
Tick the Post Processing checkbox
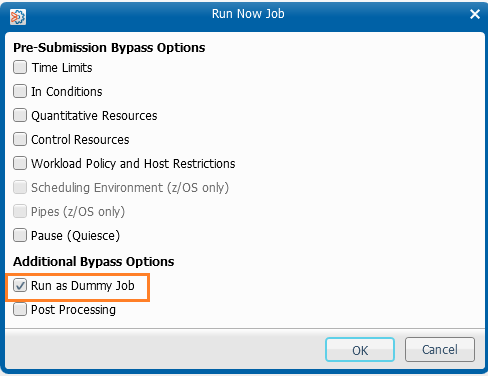(20, 309)
